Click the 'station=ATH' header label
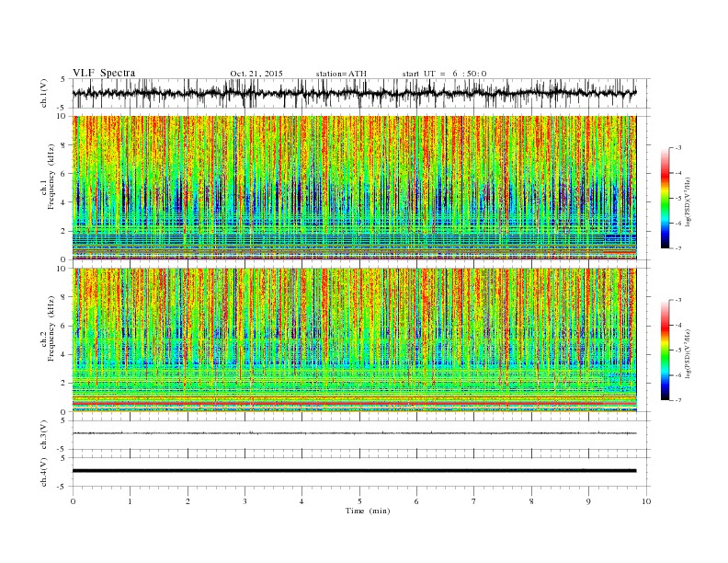Screen dimensions: 728x563 341,74
